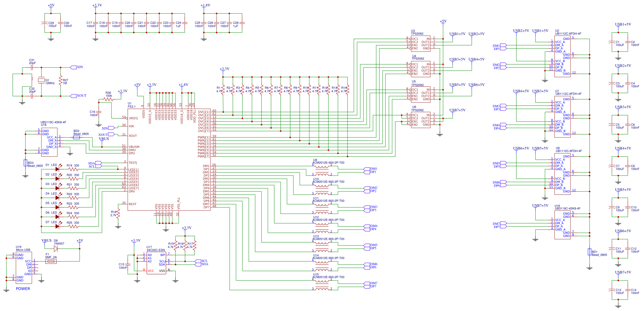Image resolution: width=644 pixels, height=311 pixels.
Task: Click the ferrite bead BD3 symbol
Action: click(x=25, y=162)
